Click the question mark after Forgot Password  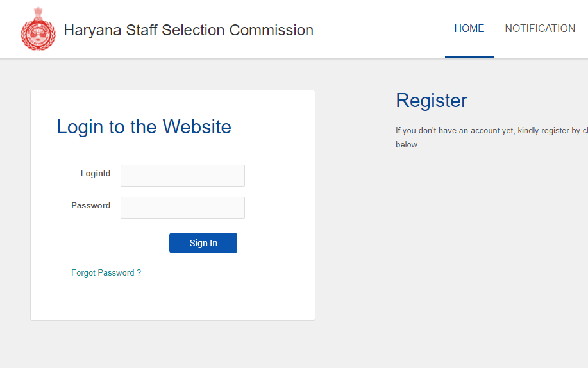click(x=139, y=273)
